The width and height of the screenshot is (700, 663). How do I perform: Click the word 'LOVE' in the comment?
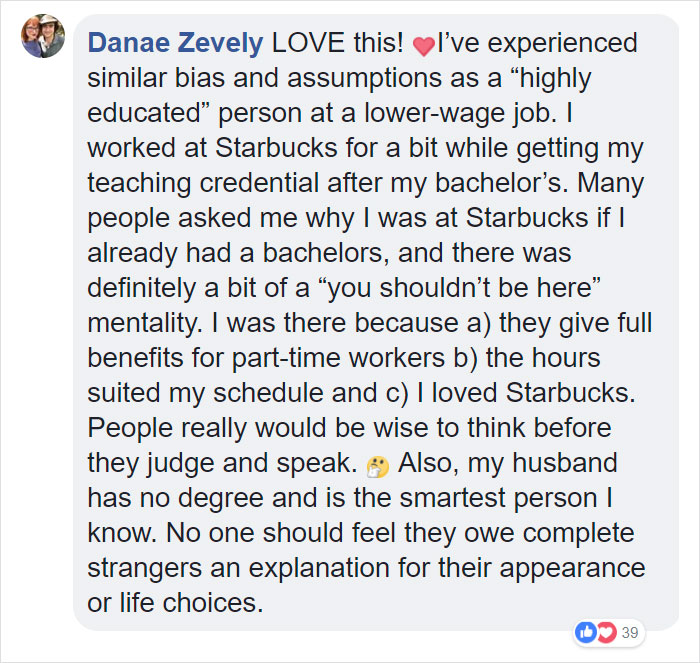308,43
